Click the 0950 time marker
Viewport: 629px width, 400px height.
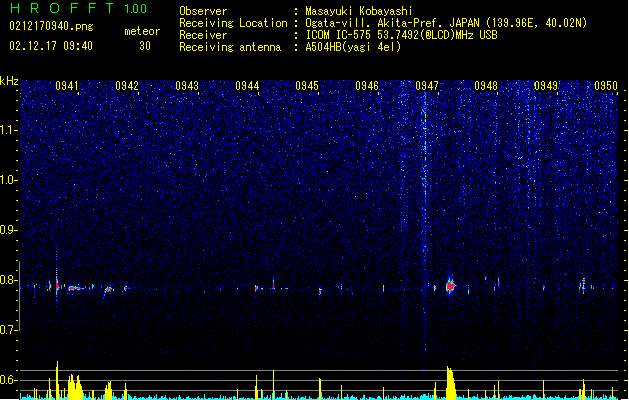(x=606, y=86)
